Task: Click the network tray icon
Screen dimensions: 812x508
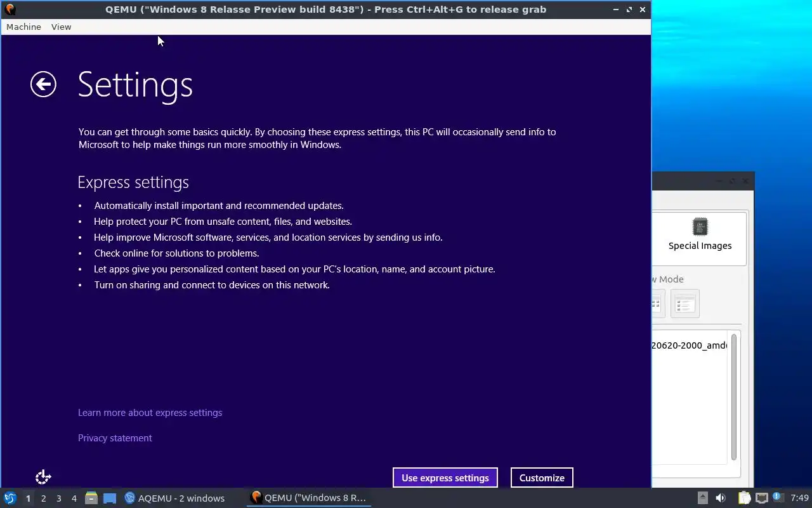Action: pos(761,498)
